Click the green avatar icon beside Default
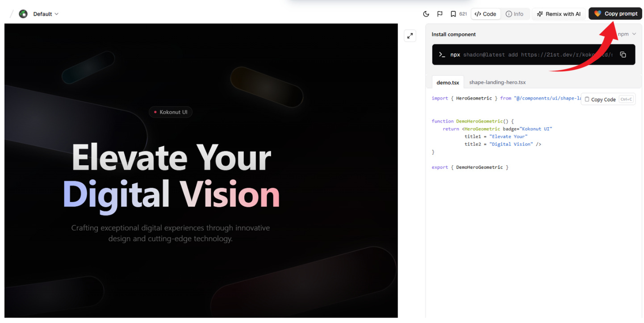Screen dimensions: 644x323 coord(23,14)
